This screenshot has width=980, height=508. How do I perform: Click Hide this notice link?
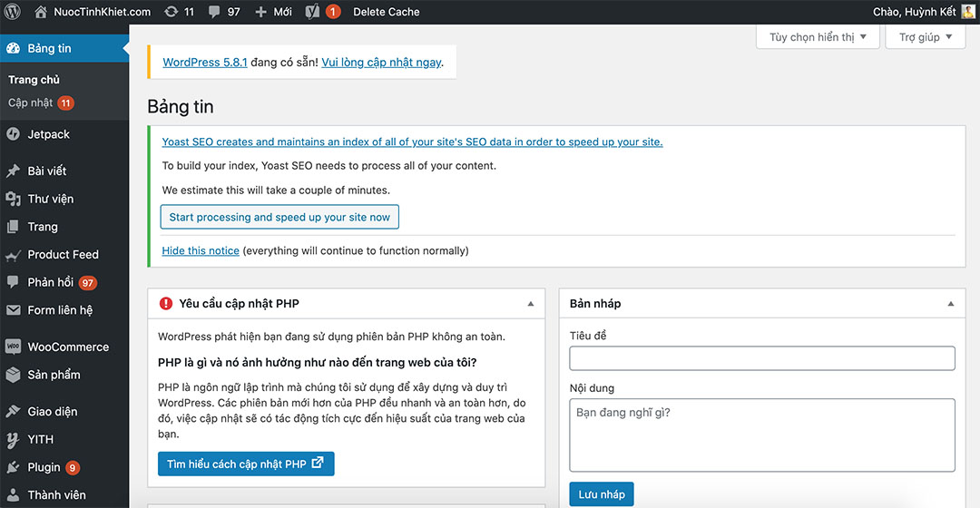click(201, 250)
